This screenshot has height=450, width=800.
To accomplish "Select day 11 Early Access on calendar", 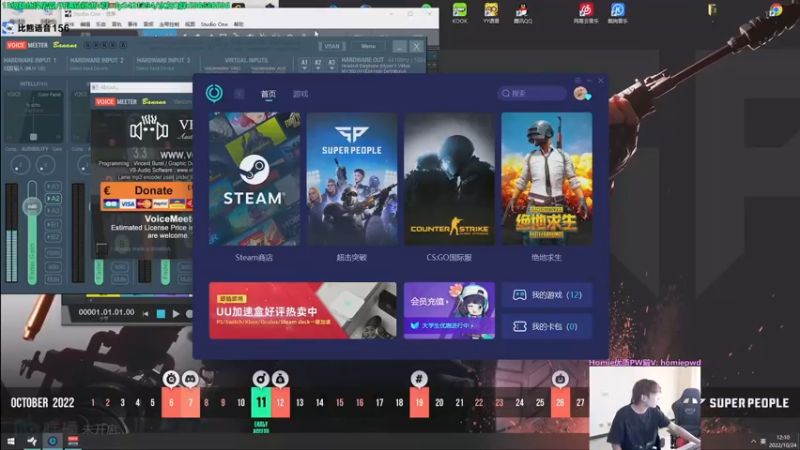I will (x=261, y=403).
